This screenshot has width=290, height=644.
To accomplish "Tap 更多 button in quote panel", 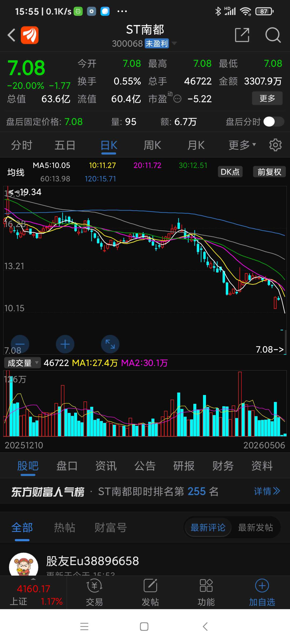I will tap(267, 98).
